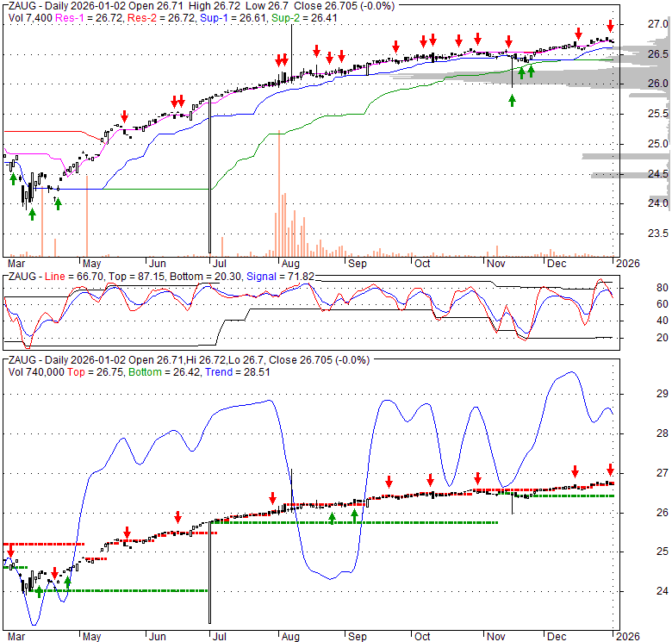Click the ZAUG ticker in top chart header
This screenshot has height=642, width=672.
[x=23, y=5]
